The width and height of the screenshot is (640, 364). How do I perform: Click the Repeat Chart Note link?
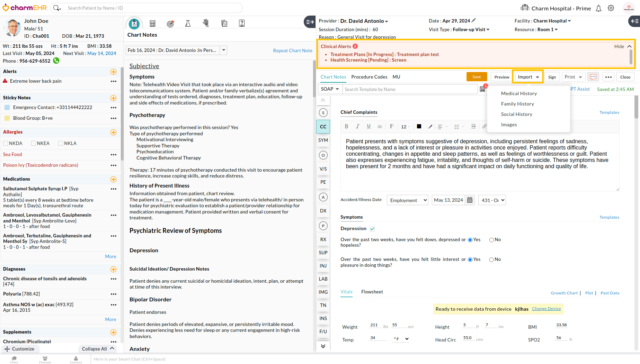point(292,51)
